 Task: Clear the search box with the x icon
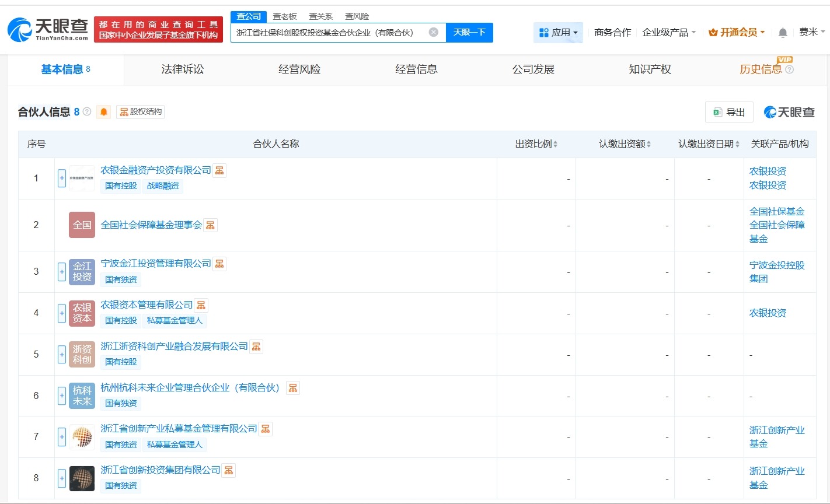tap(433, 33)
